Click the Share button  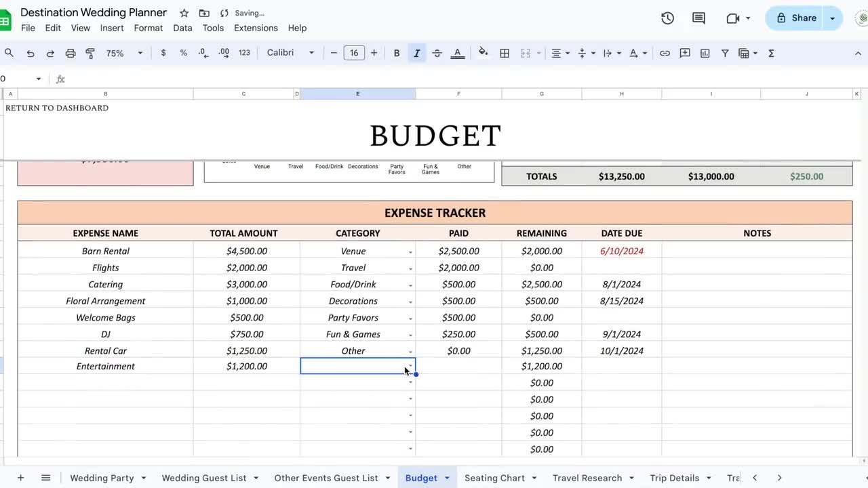pyautogui.click(x=795, y=18)
